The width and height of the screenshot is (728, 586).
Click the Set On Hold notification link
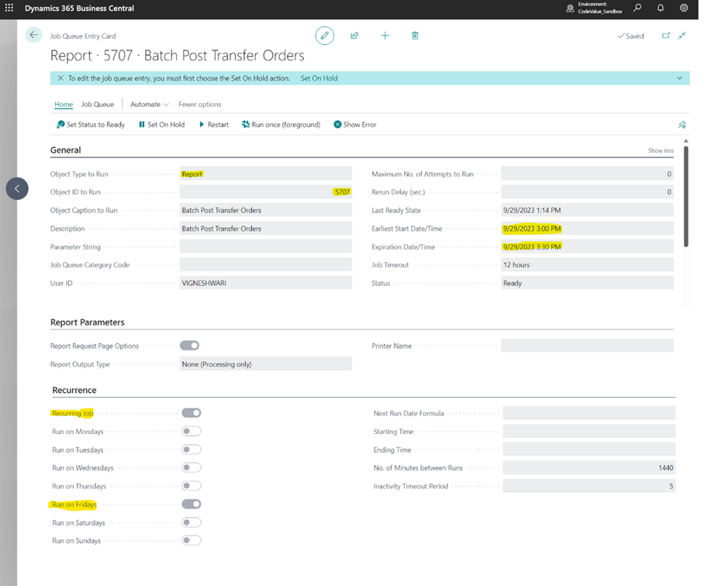click(x=319, y=78)
